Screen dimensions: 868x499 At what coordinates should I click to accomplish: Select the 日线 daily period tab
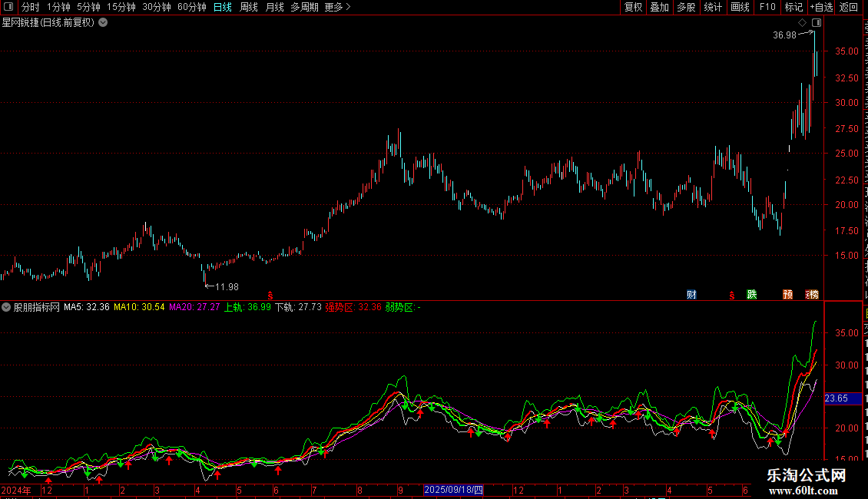[223, 7]
